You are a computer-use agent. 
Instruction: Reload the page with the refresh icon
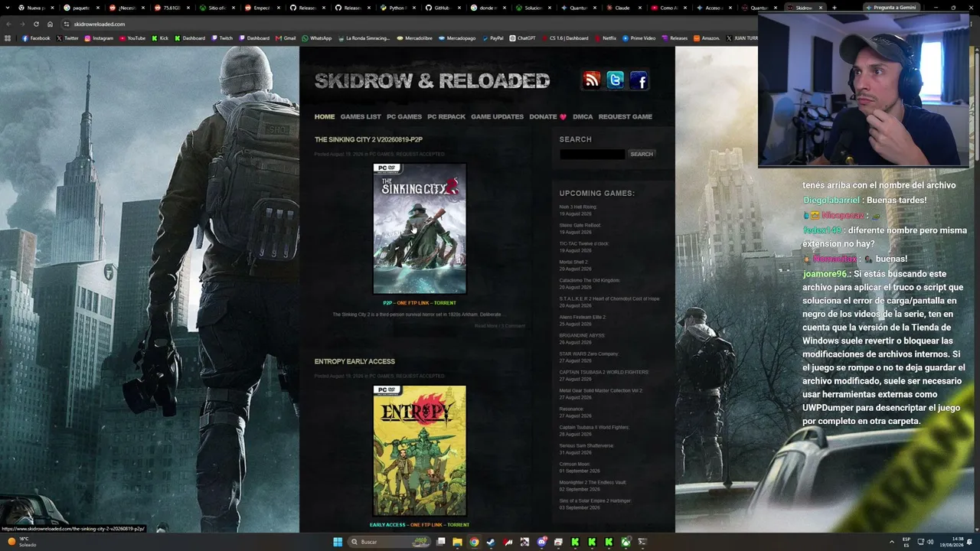36,24
